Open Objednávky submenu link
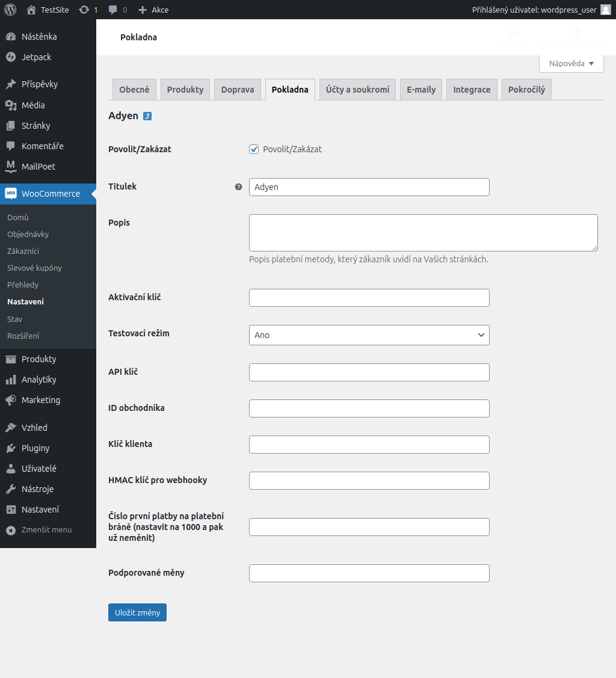The width and height of the screenshot is (616, 678). pos(28,235)
